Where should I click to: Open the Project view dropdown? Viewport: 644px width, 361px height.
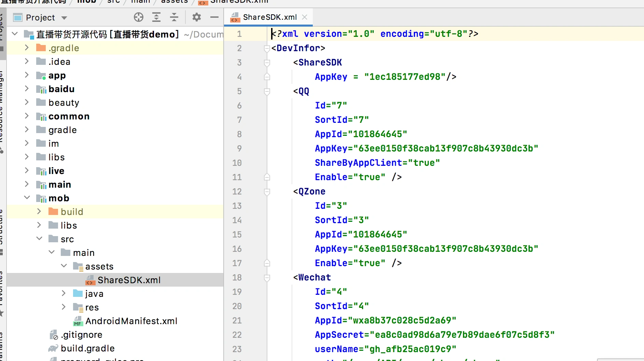64,18
